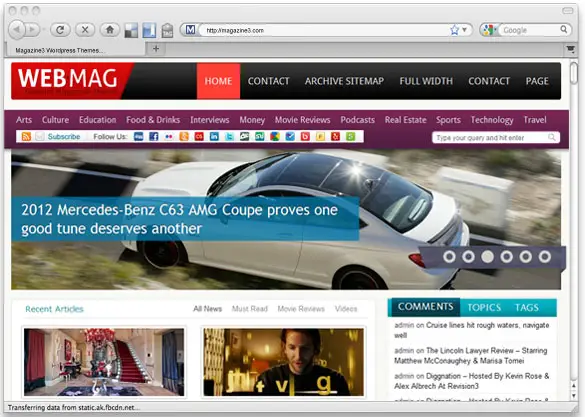This screenshot has height=417, width=585.
Task: Stop loading with the X icon
Action: (85, 30)
